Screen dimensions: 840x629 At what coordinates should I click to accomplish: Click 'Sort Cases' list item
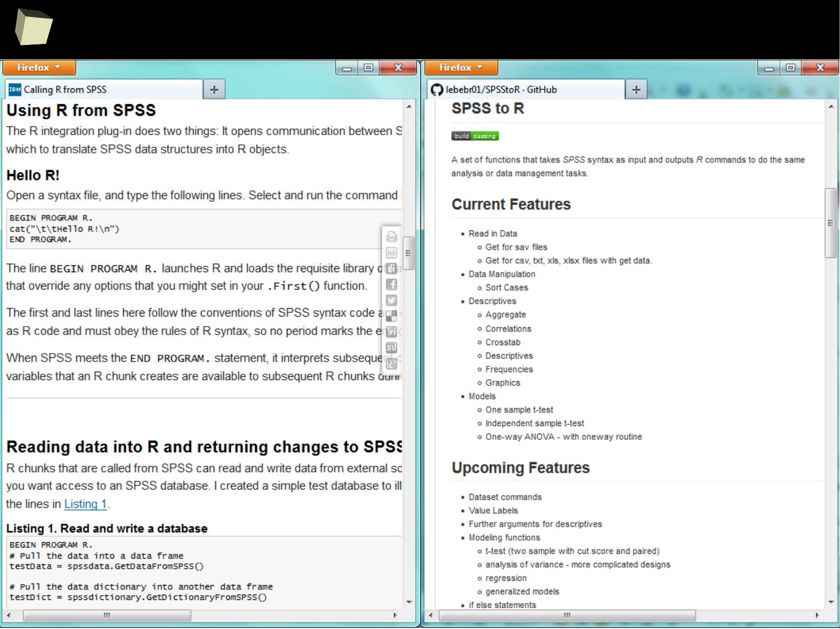[507, 288]
